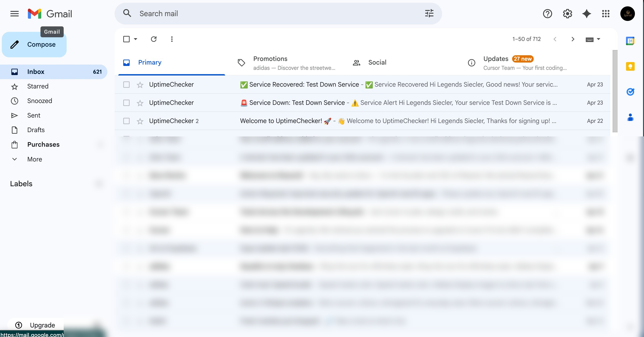Click the Labels heading

click(21, 184)
